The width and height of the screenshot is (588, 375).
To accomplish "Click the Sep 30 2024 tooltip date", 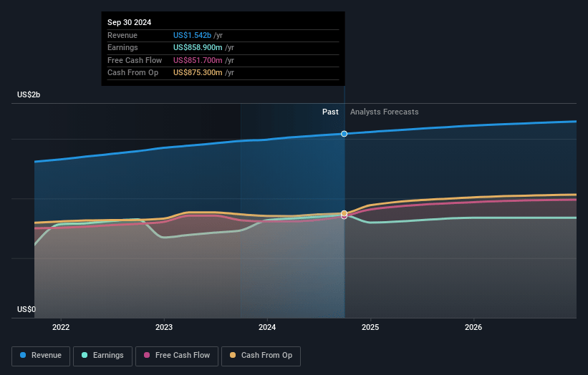I will tap(130, 22).
